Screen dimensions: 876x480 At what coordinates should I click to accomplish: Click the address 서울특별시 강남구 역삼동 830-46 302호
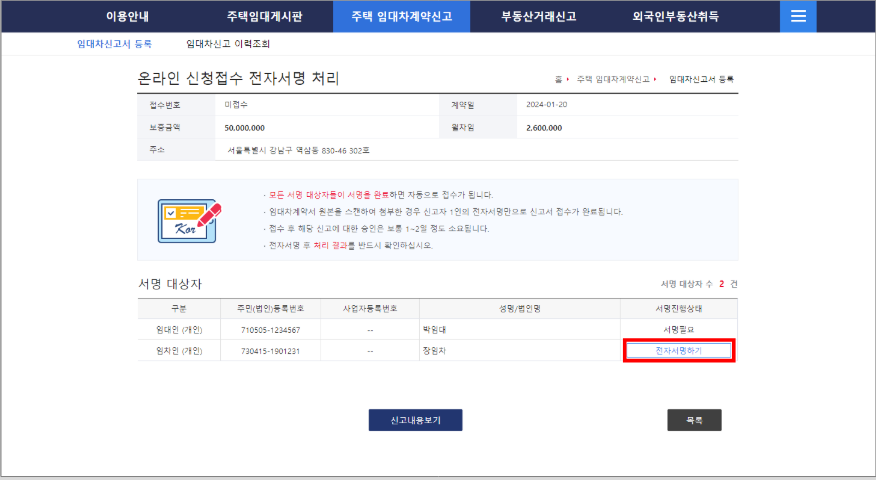(298, 150)
